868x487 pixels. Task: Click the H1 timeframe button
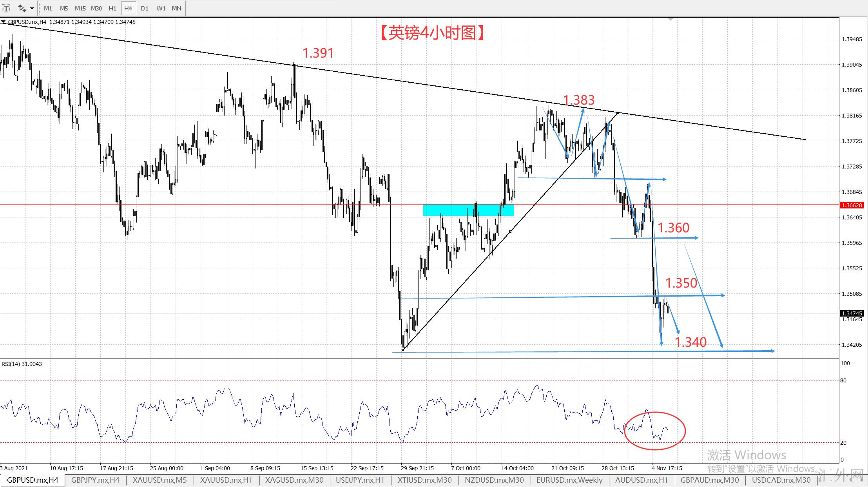click(112, 8)
